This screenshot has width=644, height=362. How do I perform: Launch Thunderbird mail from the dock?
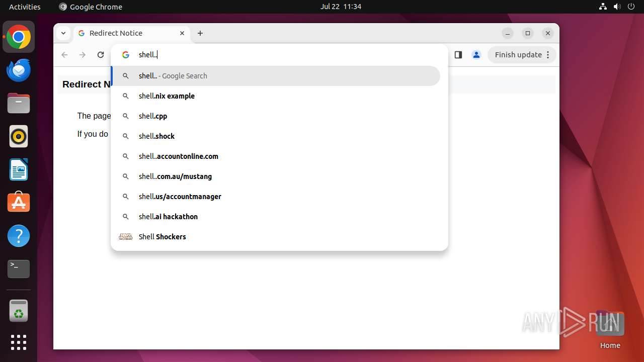(19, 70)
